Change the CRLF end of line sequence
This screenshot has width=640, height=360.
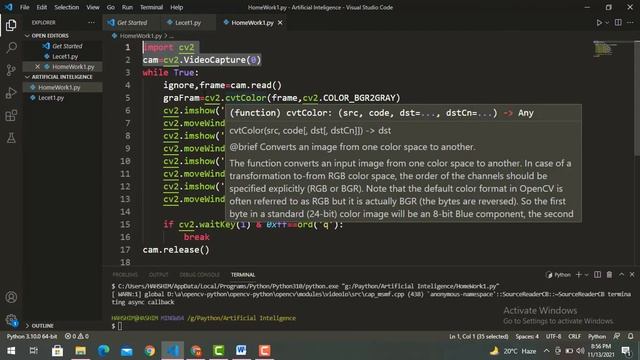574,336
